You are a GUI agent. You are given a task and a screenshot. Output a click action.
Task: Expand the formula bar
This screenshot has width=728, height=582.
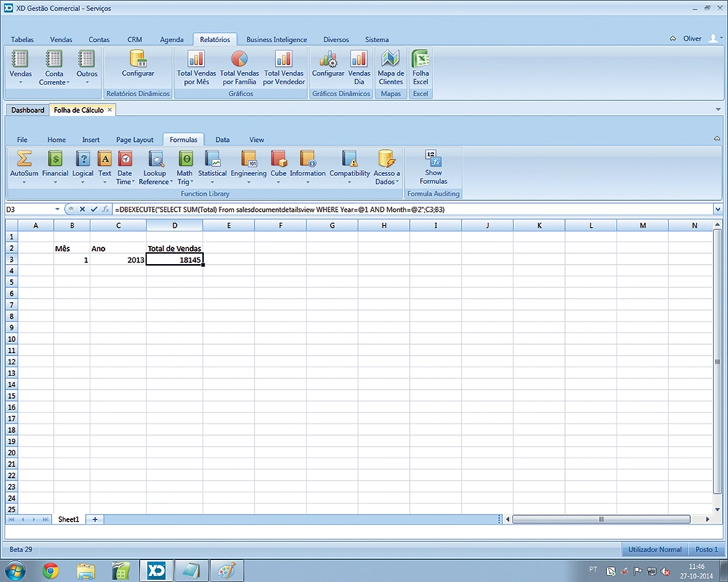point(719,210)
